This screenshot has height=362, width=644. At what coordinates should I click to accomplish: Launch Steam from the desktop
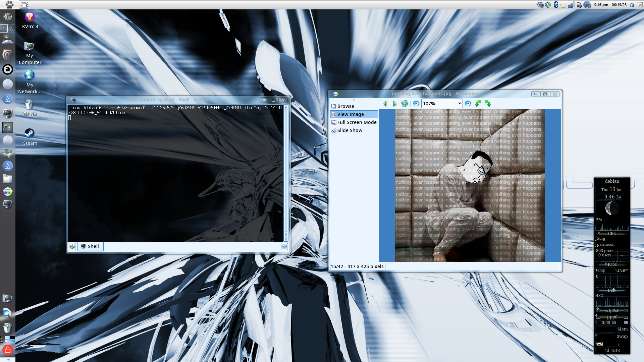tap(30, 137)
